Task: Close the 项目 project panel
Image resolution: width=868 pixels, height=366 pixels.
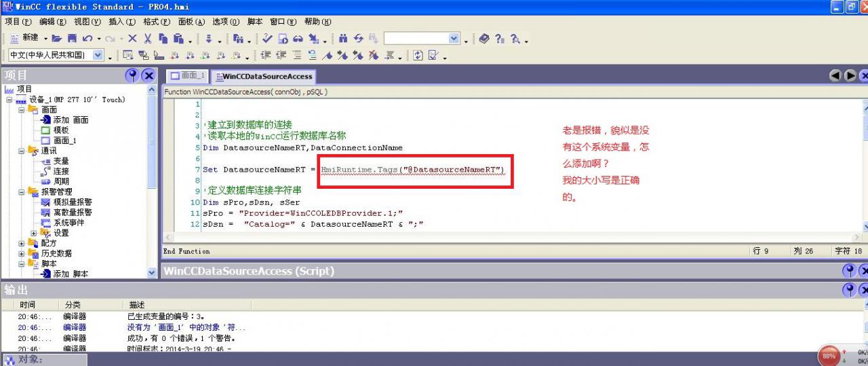Action: click(x=149, y=75)
